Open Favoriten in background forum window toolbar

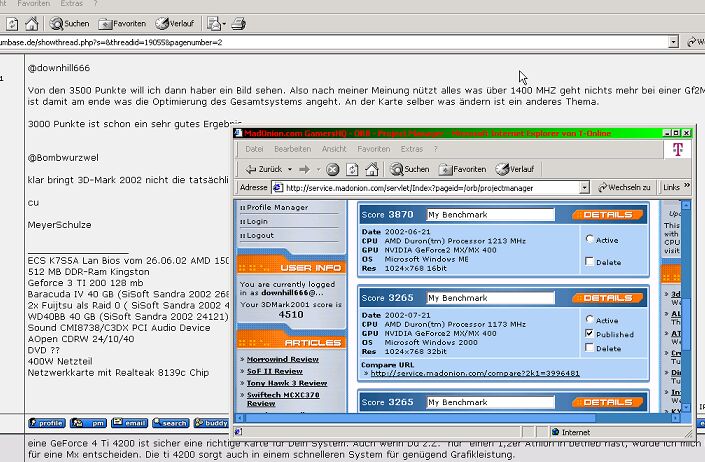point(122,24)
